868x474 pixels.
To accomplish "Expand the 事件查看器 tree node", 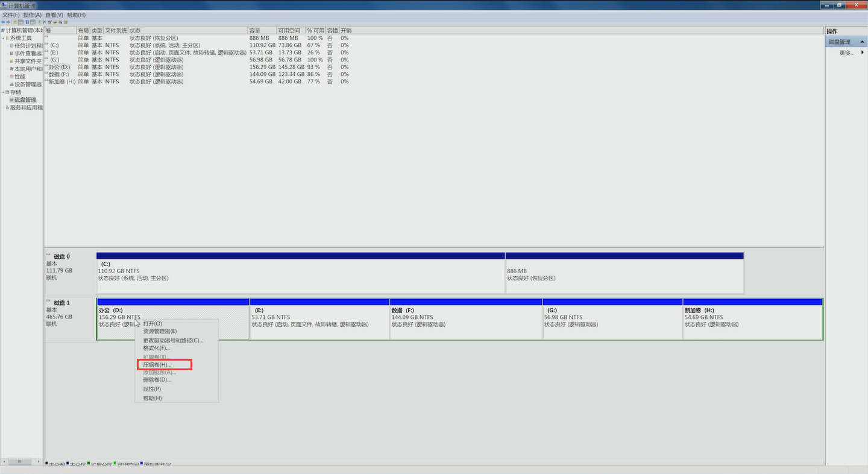I will [7, 54].
